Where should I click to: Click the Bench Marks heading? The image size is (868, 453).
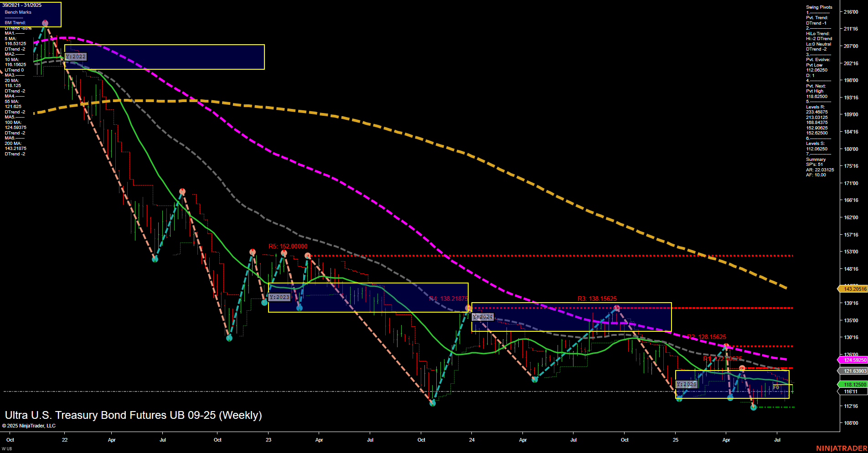(x=18, y=12)
